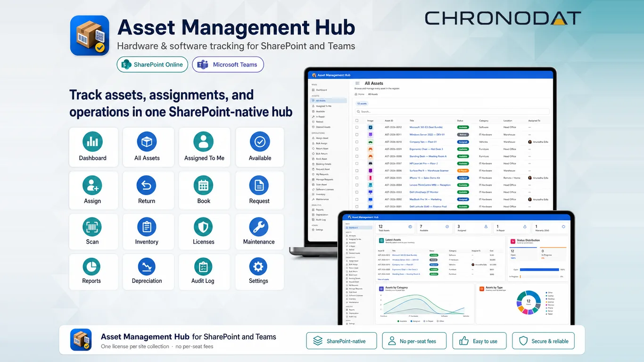Click the blue Assigned legend dot in category chart
Image resolution: width=644 pixels, height=362 pixels.
pos(412,321)
